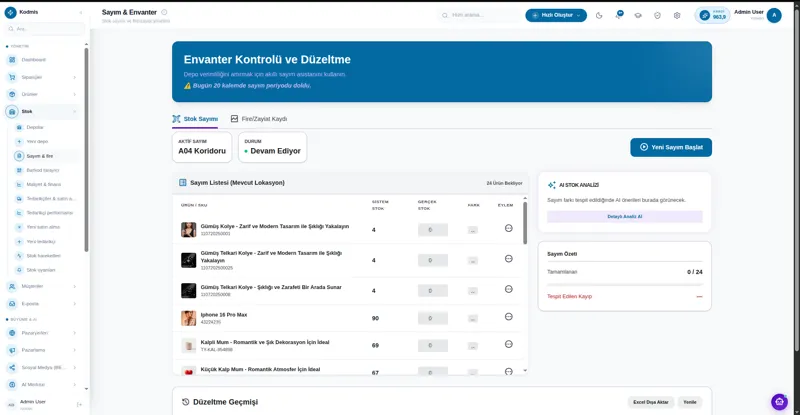Click the sidebar search field

pyautogui.click(x=45, y=29)
